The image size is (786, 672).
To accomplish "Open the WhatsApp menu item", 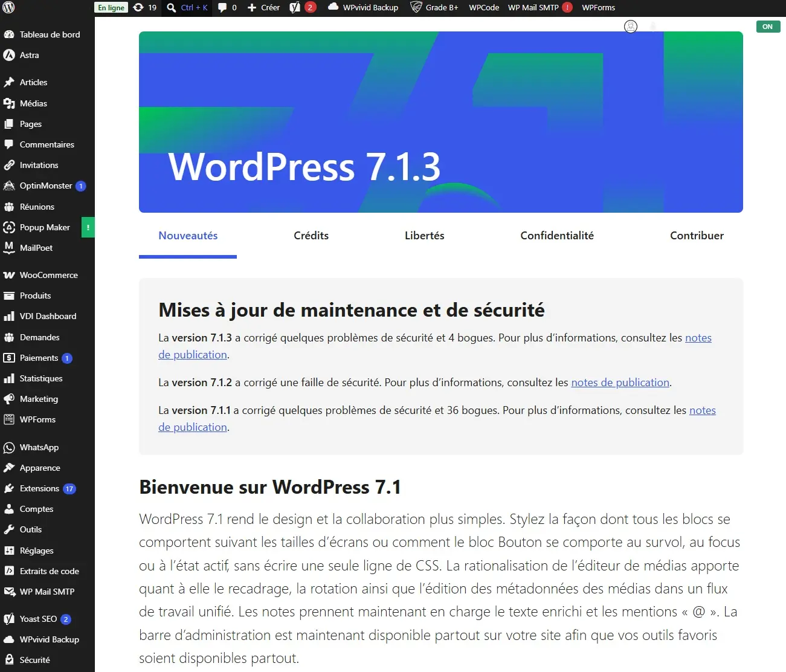I will [x=47, y=447].
